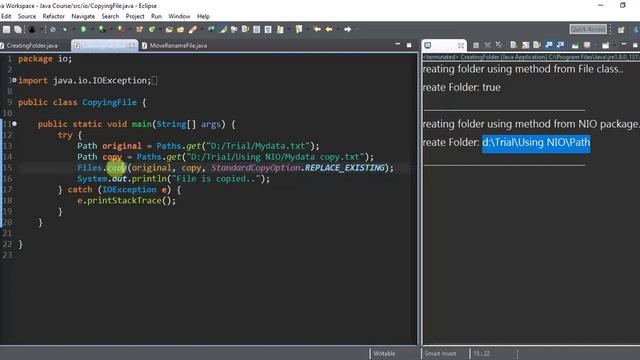Viewport: 640px width, 360px height.
Task: Click Smart Insert in status bar
Action: 440,353
